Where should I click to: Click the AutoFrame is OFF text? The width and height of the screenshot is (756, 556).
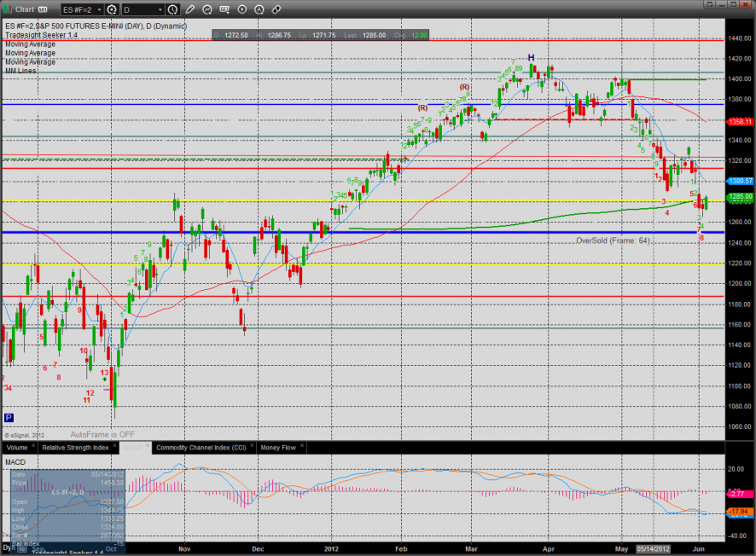[102, 435]
